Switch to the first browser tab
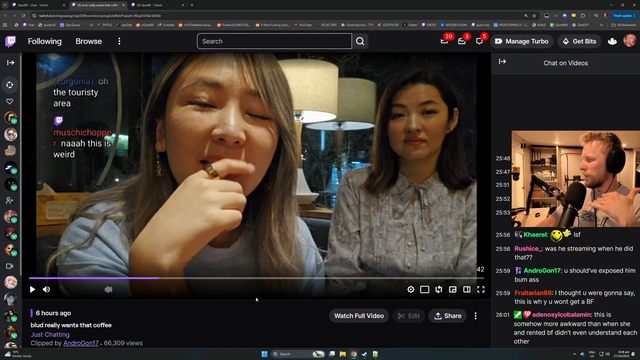 click(x=38, y=5)
